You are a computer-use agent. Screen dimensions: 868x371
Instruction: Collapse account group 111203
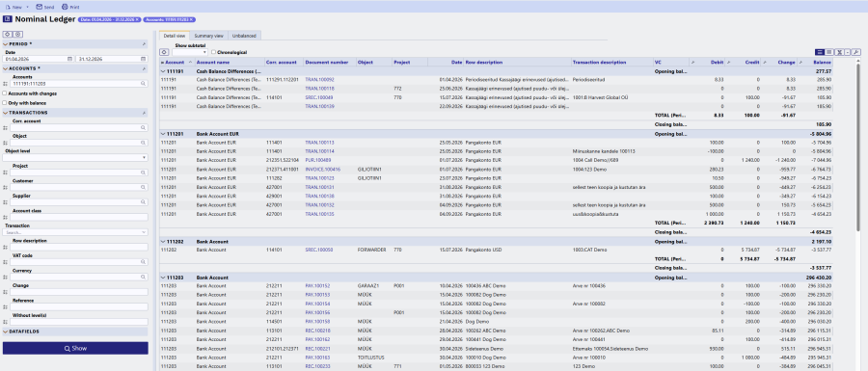163,277
